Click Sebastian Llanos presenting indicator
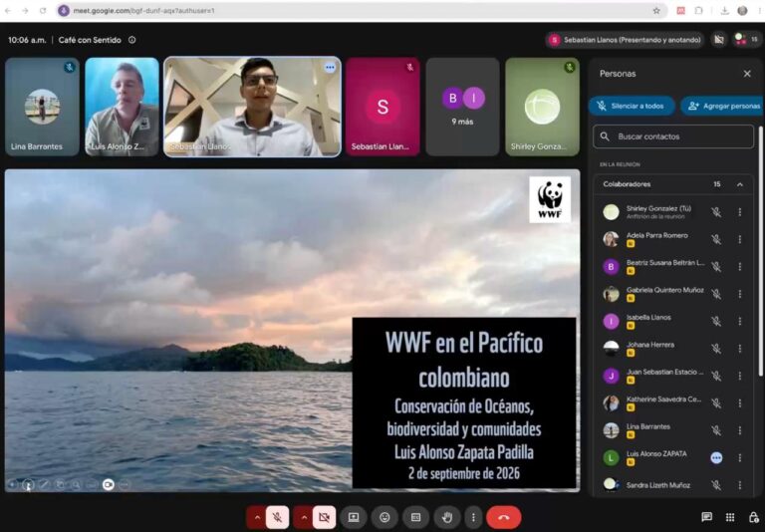Image resolution: width=765 pixels, height=532 pixels. pyautogui.click(x=626, y=40)
